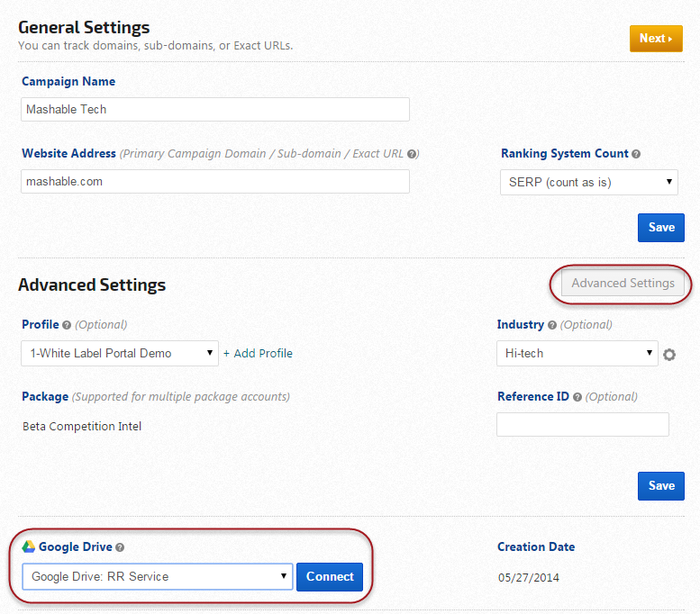Click the Reference ID help icon

577,397
